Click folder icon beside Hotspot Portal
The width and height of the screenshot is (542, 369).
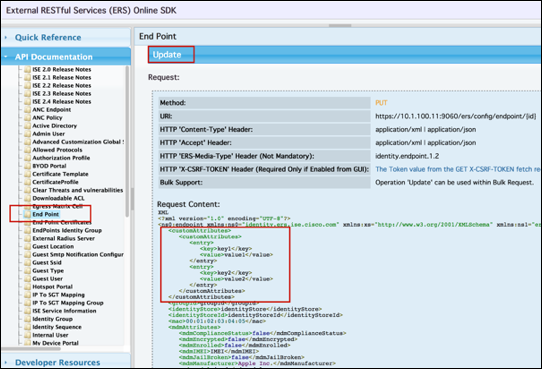coord(27,287)
